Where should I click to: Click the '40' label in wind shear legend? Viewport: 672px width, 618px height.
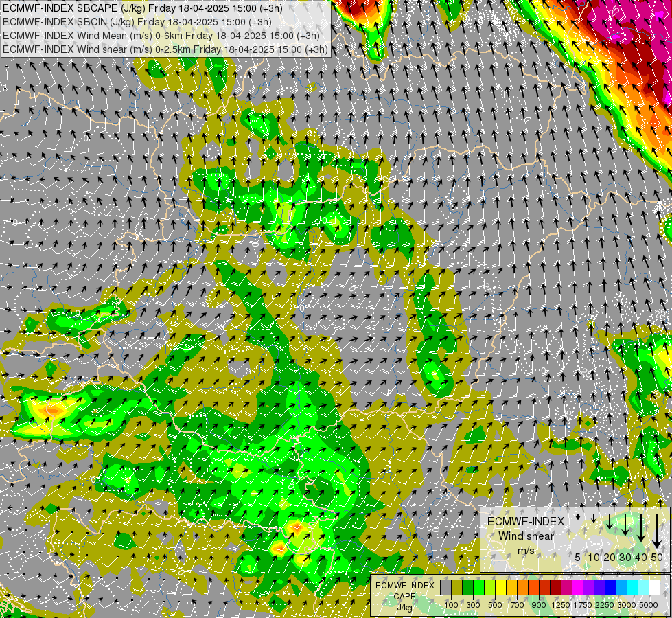[x=640, y=557]
